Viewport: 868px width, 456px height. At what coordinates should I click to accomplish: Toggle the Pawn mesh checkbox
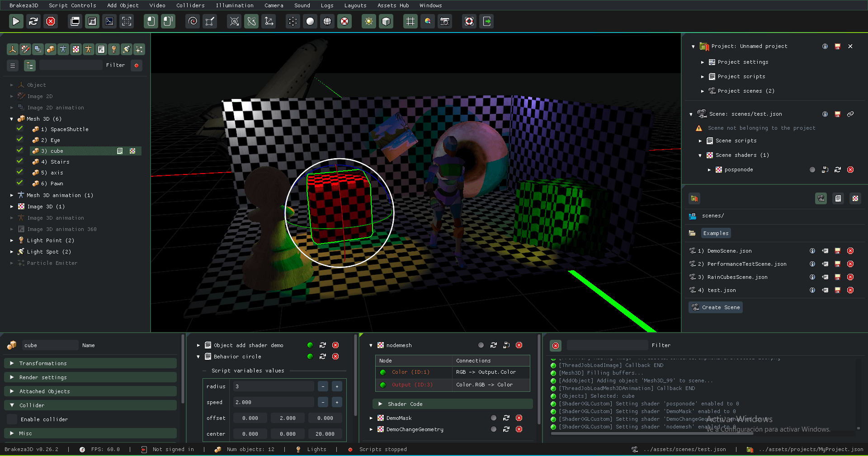(20, 183)
